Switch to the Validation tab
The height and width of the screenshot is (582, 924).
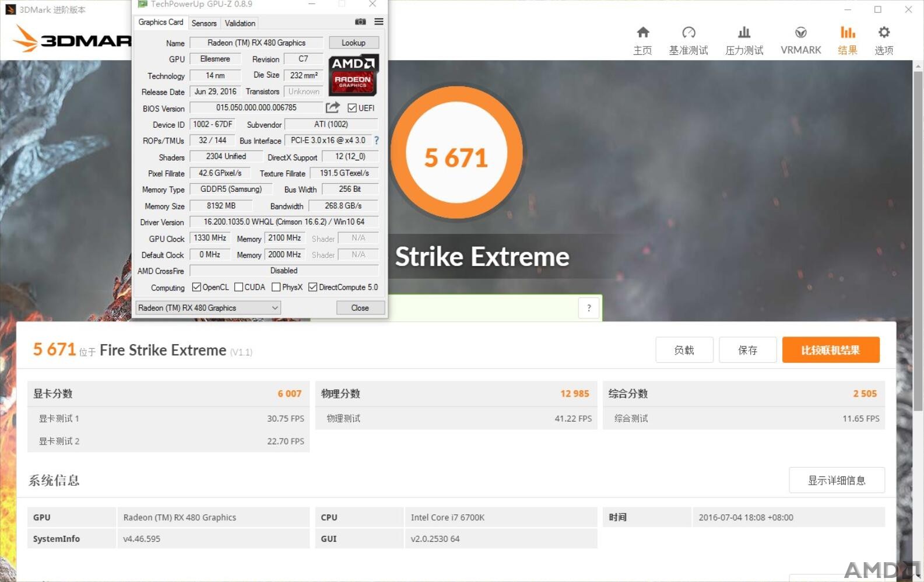point(240,23)
